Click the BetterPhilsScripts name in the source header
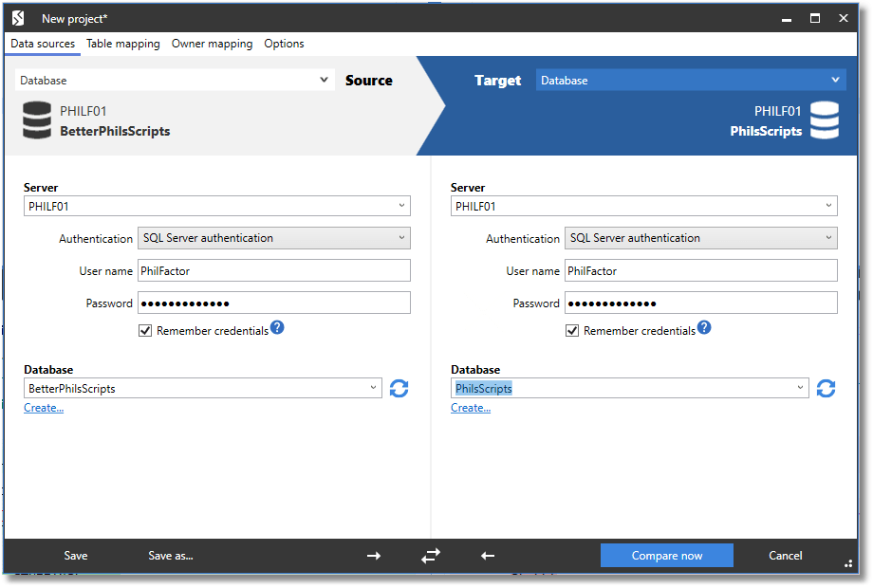The height and width of the screenshot is (588, 873). tap(115, 131)
